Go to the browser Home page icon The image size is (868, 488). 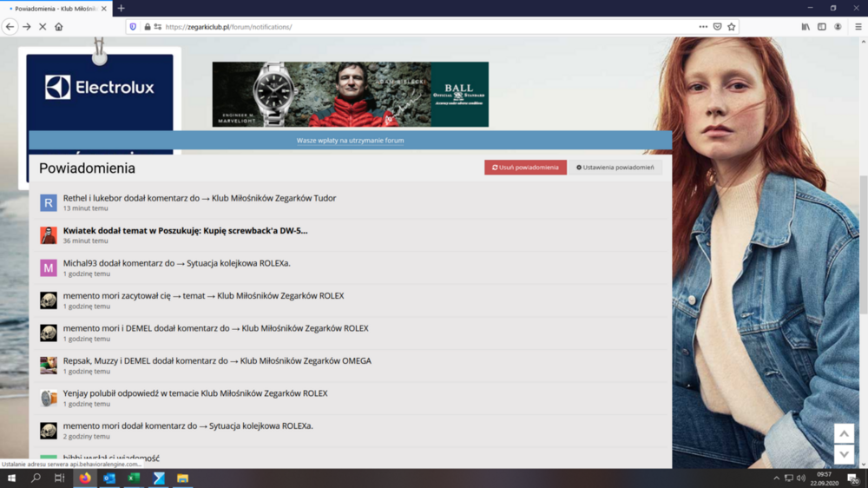59,27
